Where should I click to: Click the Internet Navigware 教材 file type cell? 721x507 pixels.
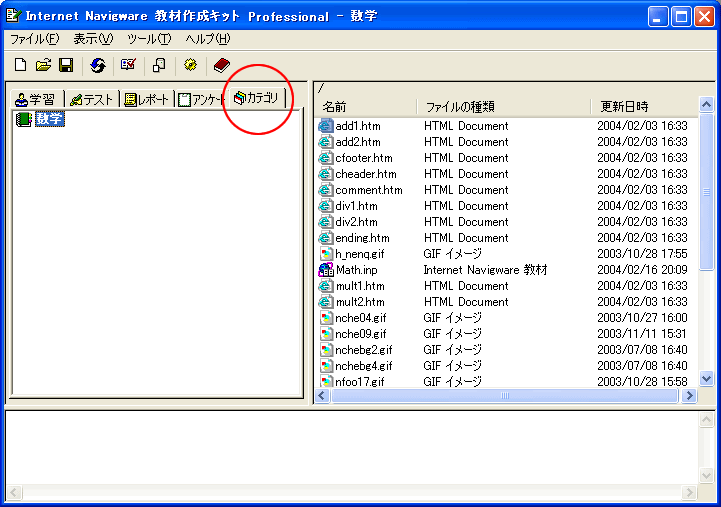[486, 270]
